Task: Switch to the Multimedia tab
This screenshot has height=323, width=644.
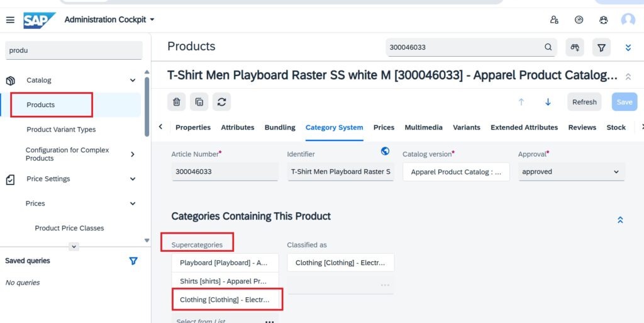Action: pyautogui.click(x=424, y=127)
